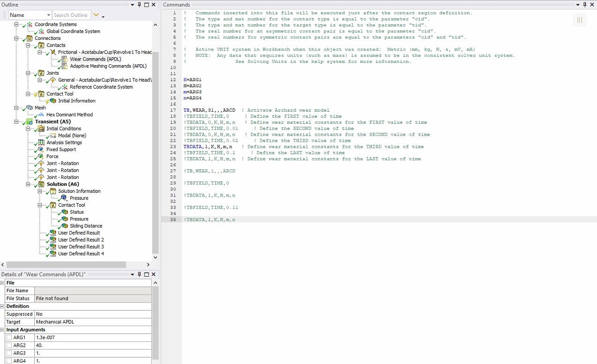Viewport: 597px width, 364px height.
Task: Click the Outline horizontal scrollbar
Action: pos(75,265)
